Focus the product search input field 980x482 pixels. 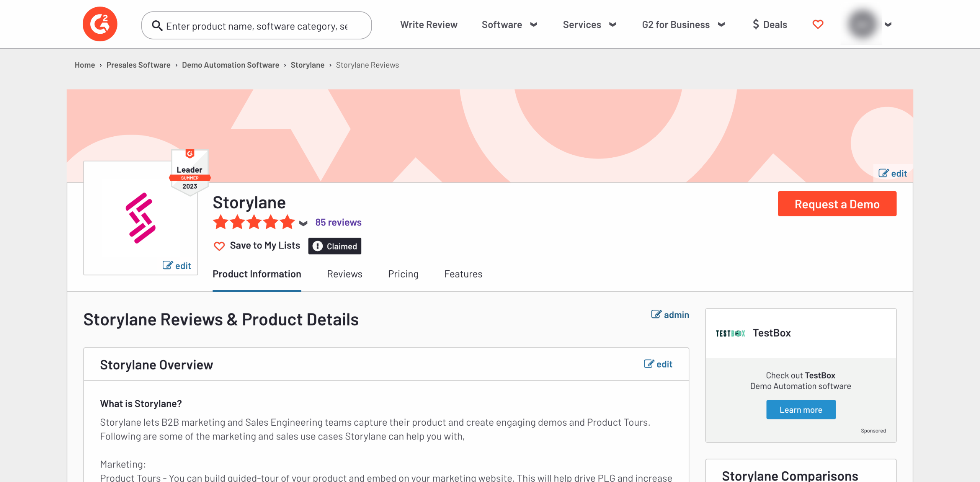pyautogui.click(x=256, y=26)
